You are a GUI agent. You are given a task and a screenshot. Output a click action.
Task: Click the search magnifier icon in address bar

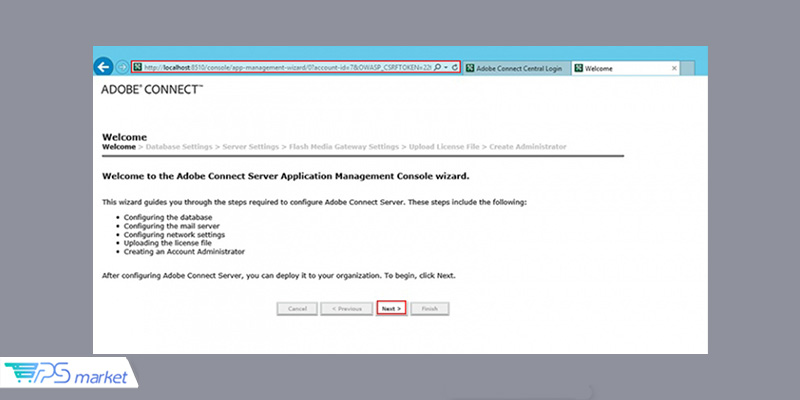click(438, 67)
